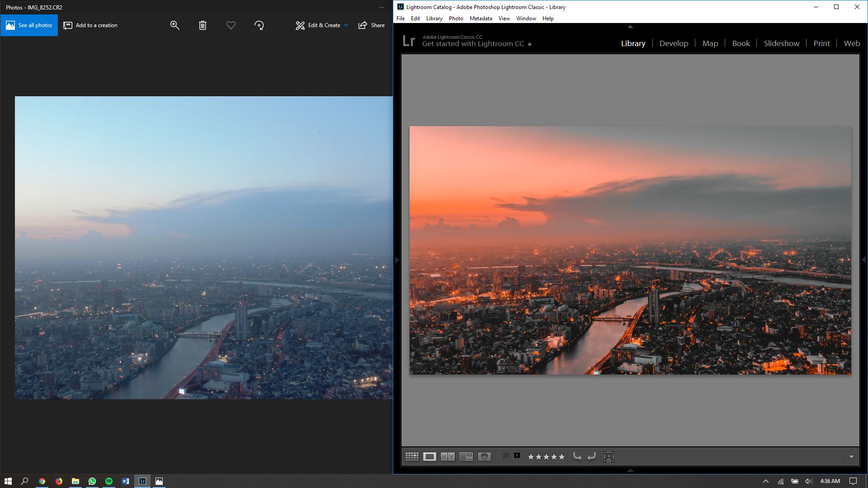The height and width of the screenshot is (488, 868).
Task: Rotate the image in the Photos app
Action: coord(259,25)
